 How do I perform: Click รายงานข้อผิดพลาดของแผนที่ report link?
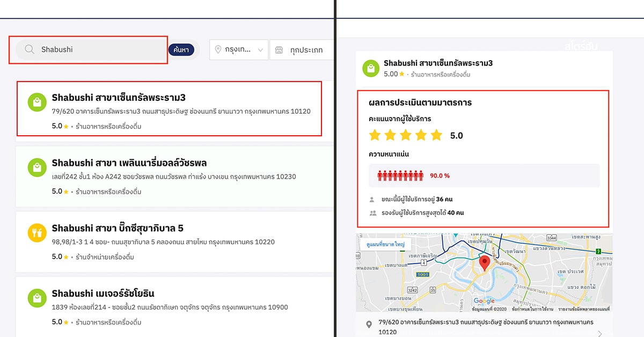pos(584,310)
